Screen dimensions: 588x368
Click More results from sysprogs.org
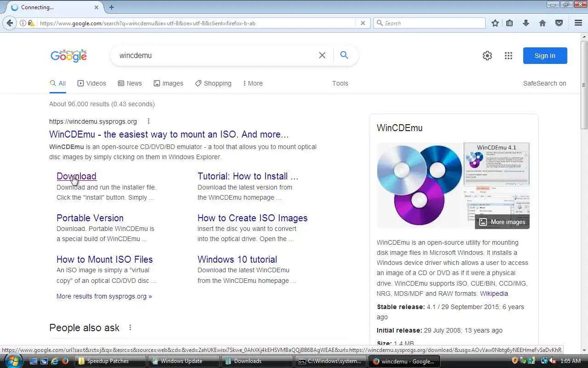click(104, 296)
